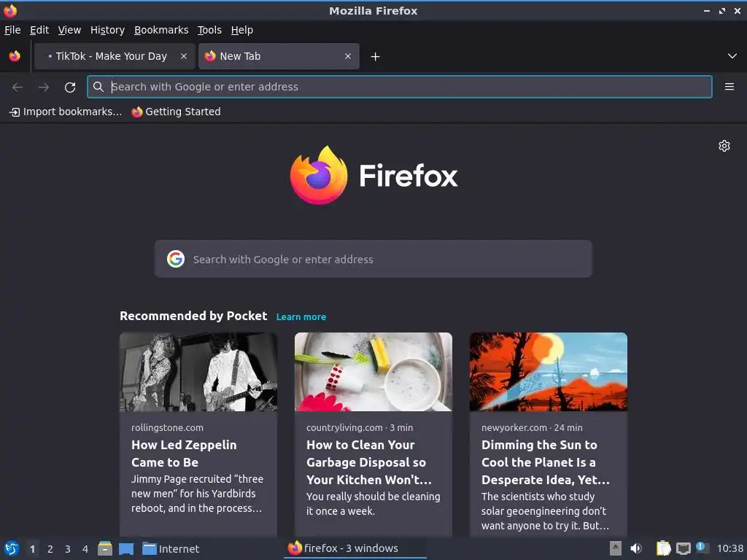
Task: Open How to Clean Your Garbage Disposal headline
Action: (x=369, y=462)
